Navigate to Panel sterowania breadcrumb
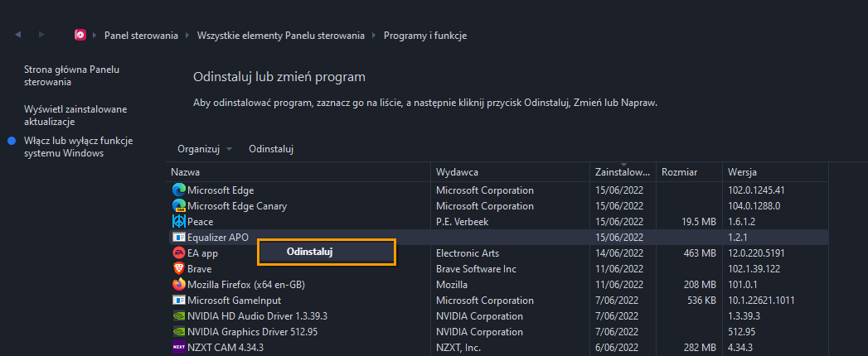This screenshot has height=356, width=868. 141,36
